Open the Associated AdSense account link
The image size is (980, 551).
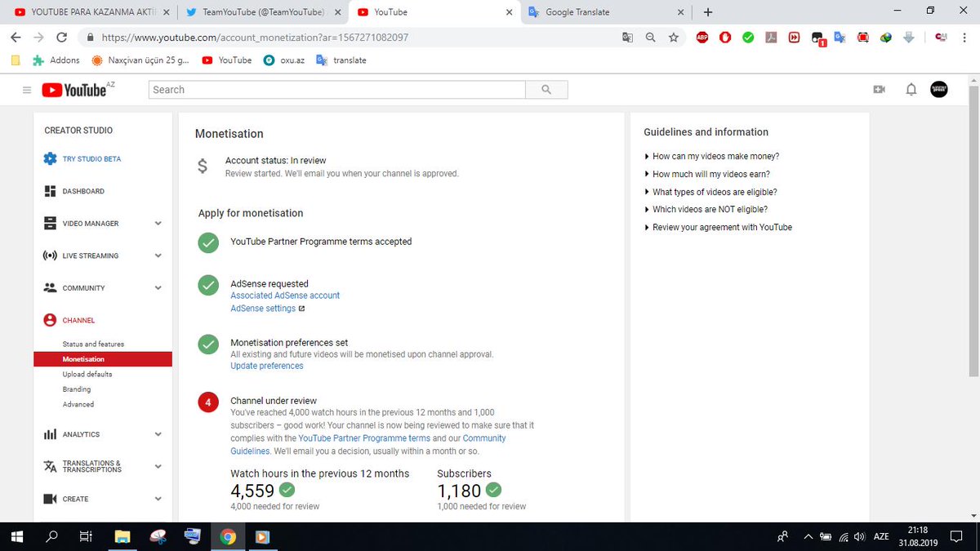point(285,295)
